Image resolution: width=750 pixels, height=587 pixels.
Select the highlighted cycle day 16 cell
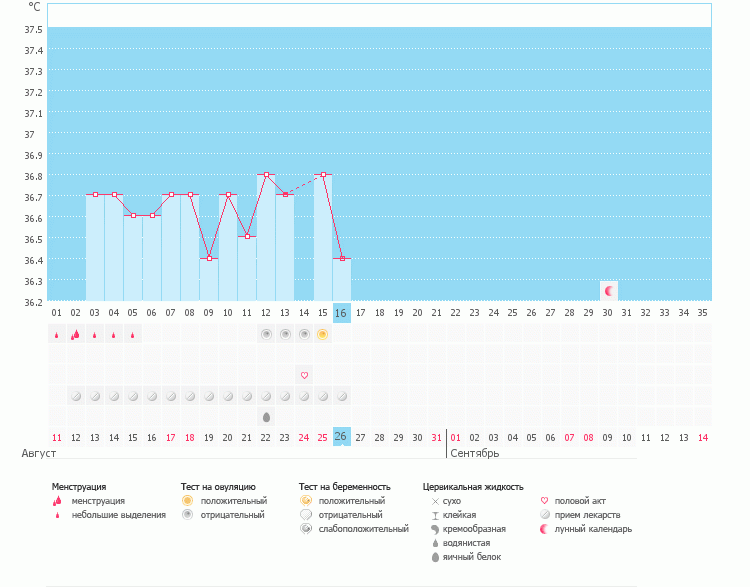point(342,313)
